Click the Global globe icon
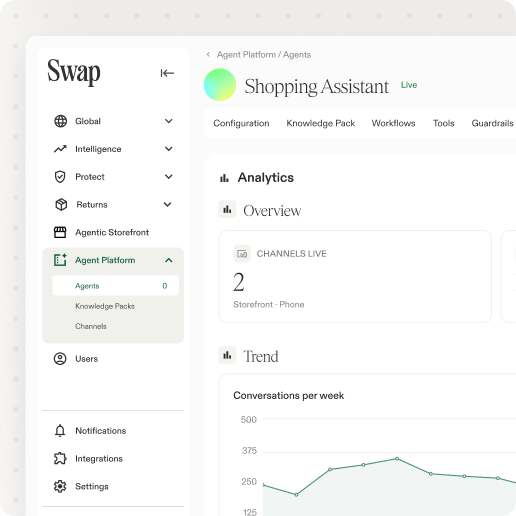The width and height of the screenshot is (516, 516). [60, 121]
